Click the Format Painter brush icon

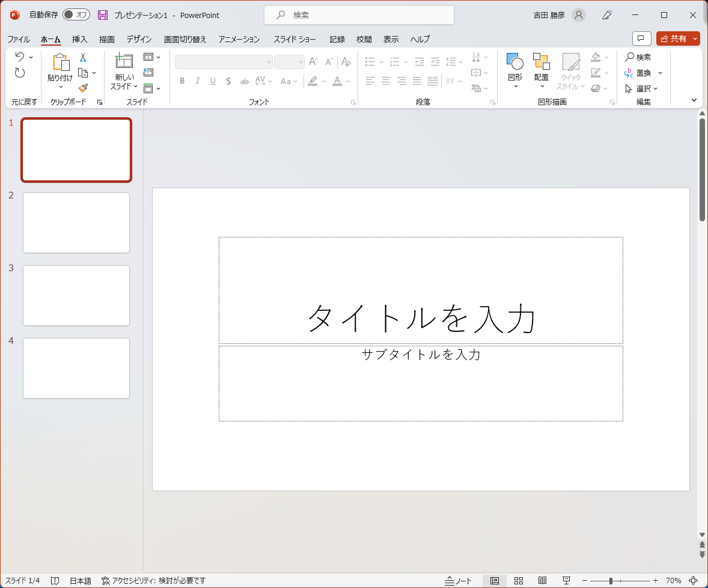point(83,88)
